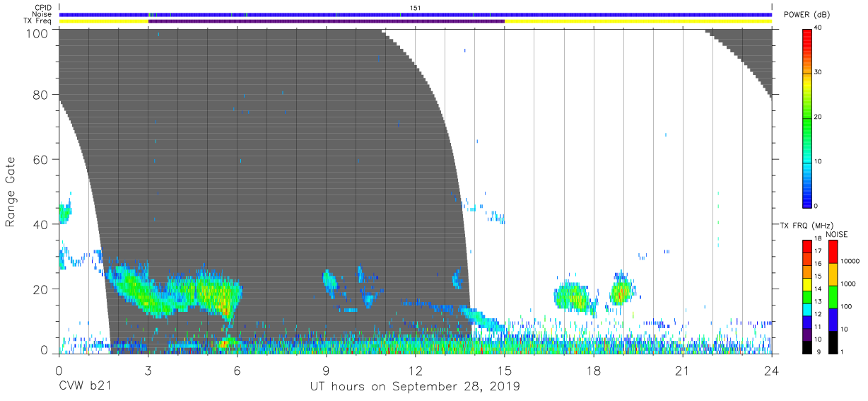Viewport: 868px width, 401px height.
Task: Click the TX FRQ (MHz) colorbar
Action: coord(807,296)
